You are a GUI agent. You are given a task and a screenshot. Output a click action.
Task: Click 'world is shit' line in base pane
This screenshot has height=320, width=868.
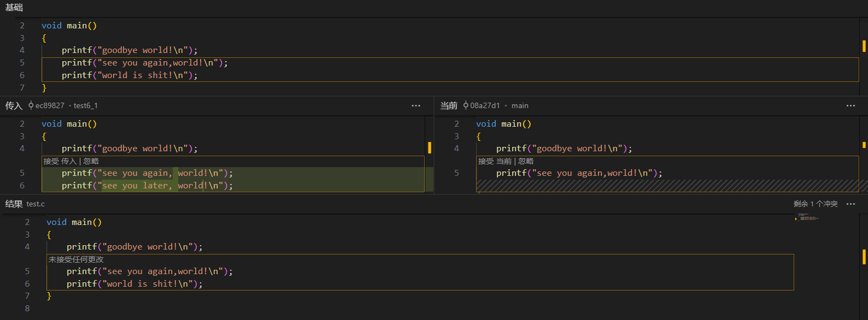(x=130, y=75)
